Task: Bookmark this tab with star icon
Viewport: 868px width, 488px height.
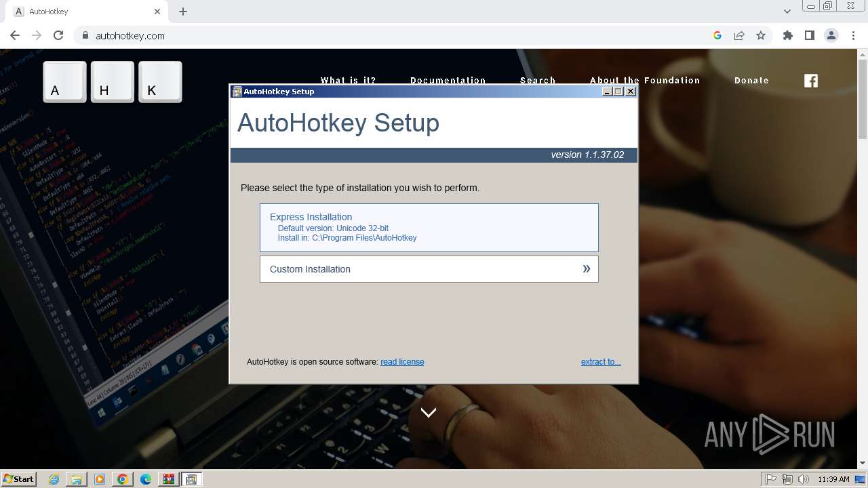Action: tap(761, 35)
